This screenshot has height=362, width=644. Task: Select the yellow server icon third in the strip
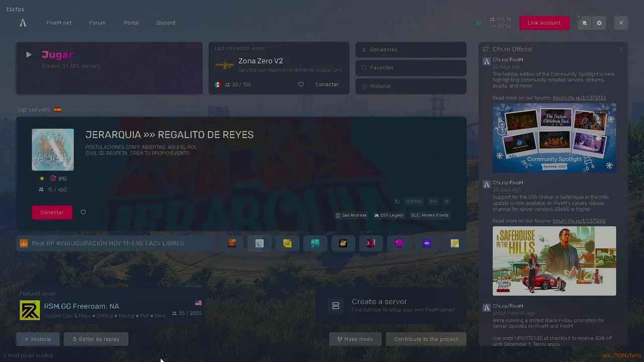pyautogui.click(x=287, y=243)
